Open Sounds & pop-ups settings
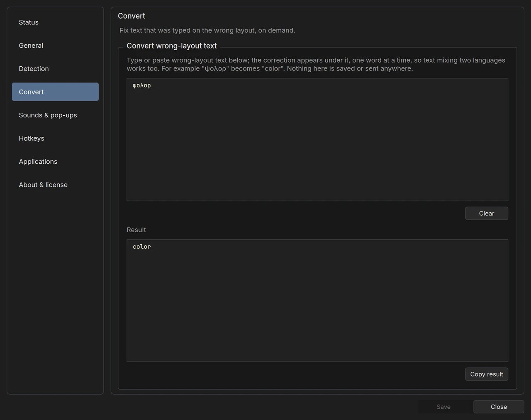The width and height of the screenshot is (531, 420). [55, 115]
